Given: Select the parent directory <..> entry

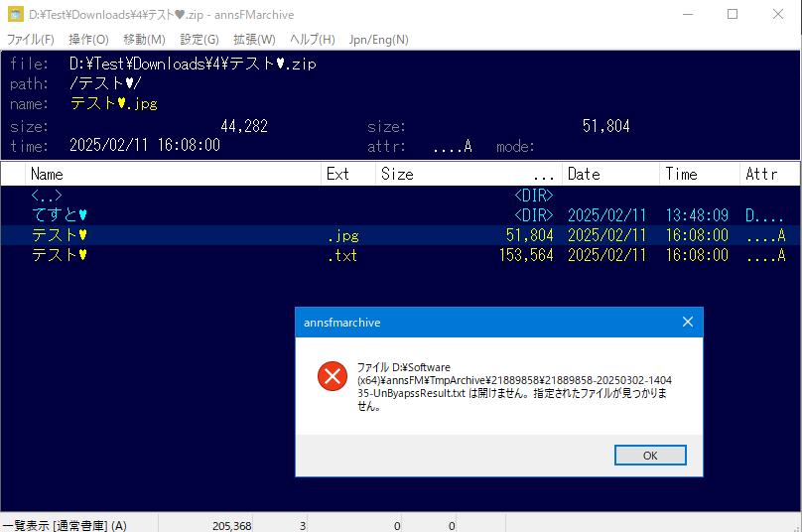Looking at the screenshot, I should click(x=47, y=196).
